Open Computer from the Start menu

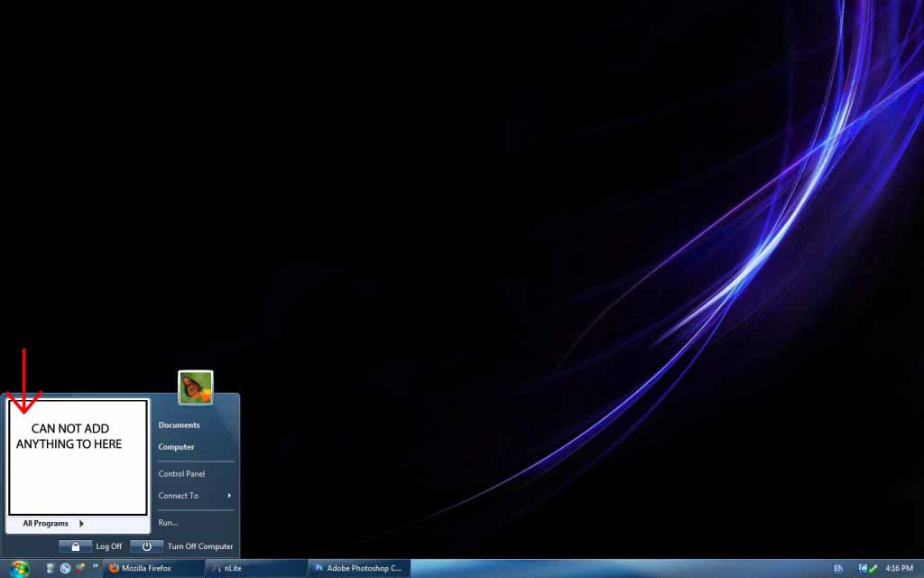coord(176,447)
